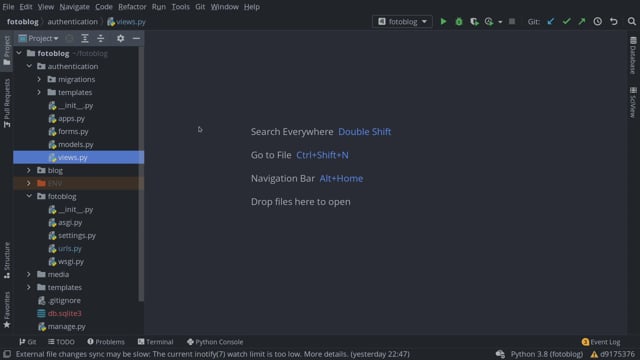Click the warning icon near d9175376

click(594, 354)
